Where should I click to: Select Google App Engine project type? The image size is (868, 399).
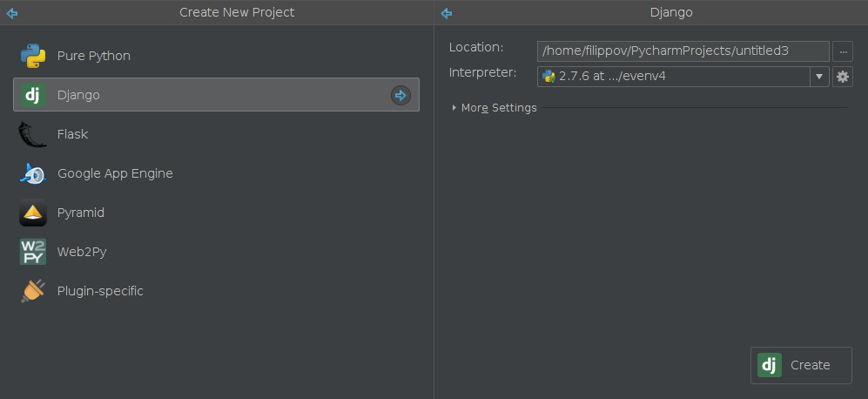(x=216, y=173)
